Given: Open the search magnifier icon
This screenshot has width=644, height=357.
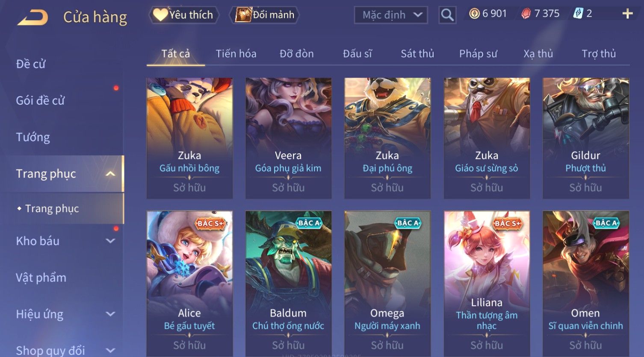Looking at the screenshot, I should 447,15.
